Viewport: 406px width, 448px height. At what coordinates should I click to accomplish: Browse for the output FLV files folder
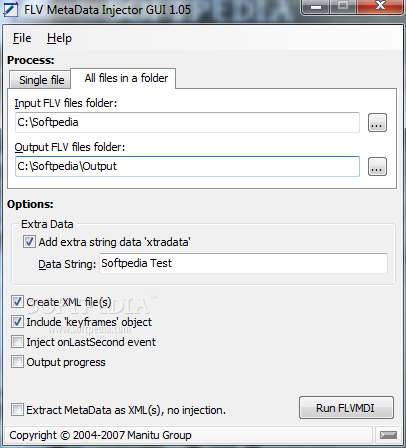[x=377, y=166]
